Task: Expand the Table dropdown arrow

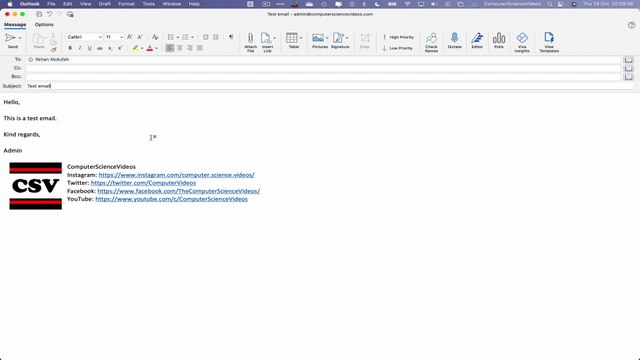Action: coord(301,38)
